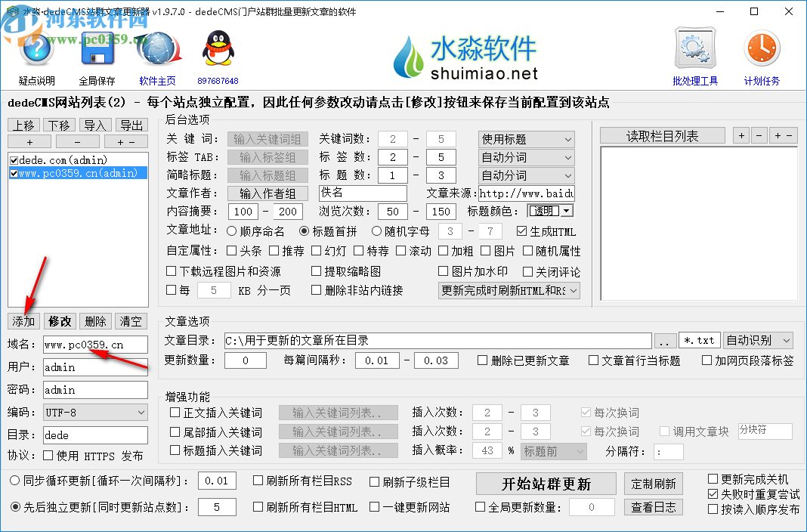This screenshot has height=532, width=807.
Task: Open the 透明 title color picker
Action: click(549, 212)
